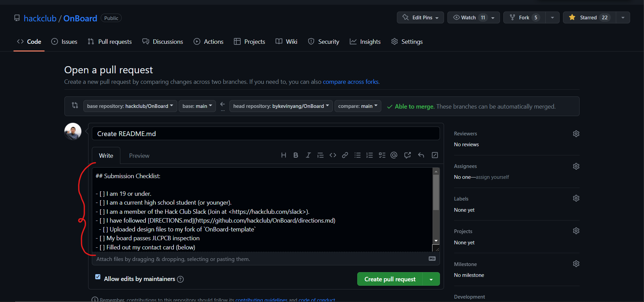Click the user avatar thumbnail
644x302 pixels.
click(73, 131)
